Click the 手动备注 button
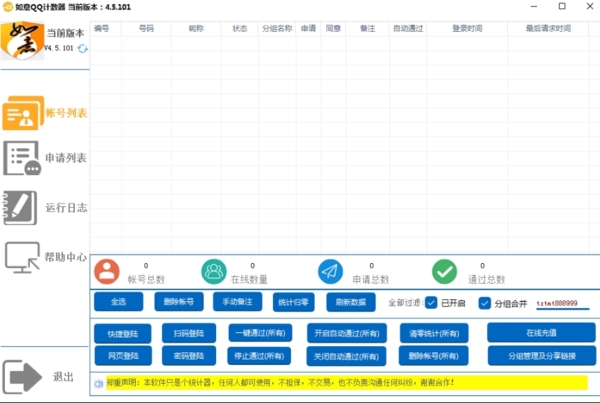Viewport: 600px width, 403px height. pos(238,302)
